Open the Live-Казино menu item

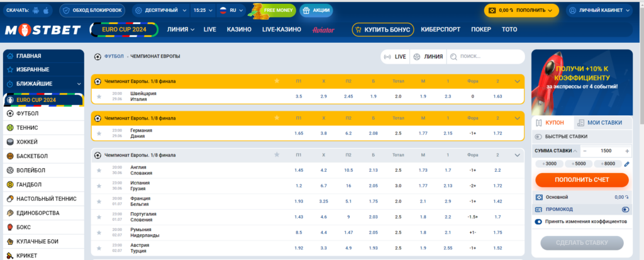(x=282, y=30)
